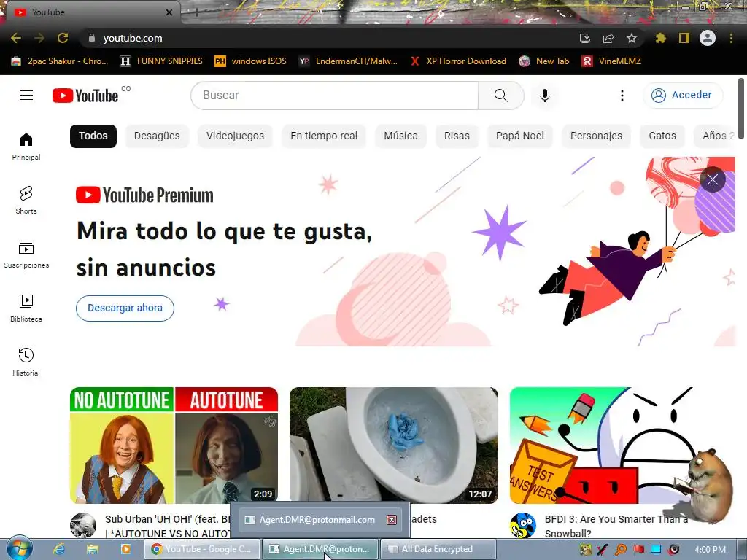Open the Chrome profile avatar
The image size is (747, 560).
pos(708,38)
